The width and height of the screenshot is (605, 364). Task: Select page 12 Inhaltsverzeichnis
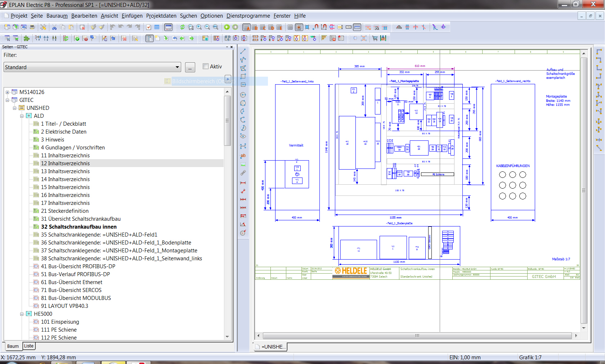click(x=65, y=163)
